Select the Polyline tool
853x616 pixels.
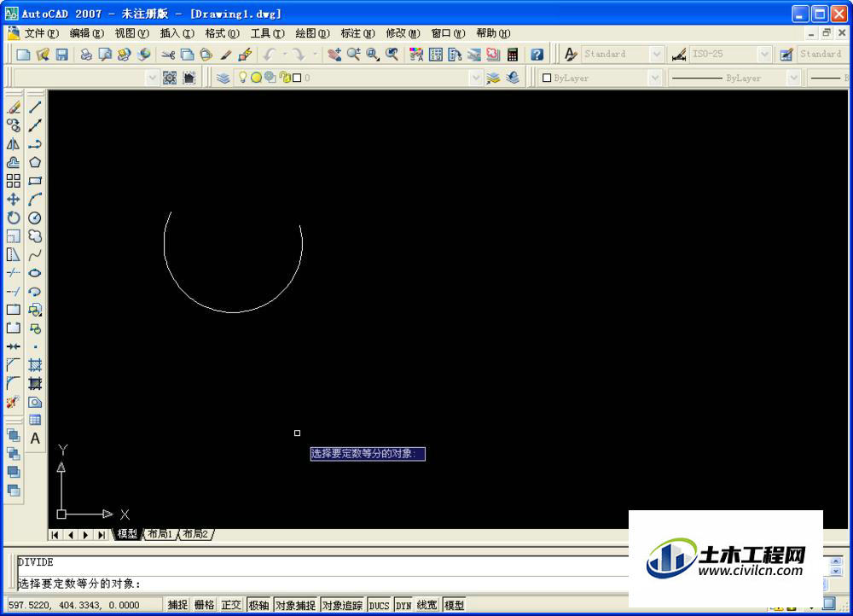pyautogui.click(x=35, y=143)
